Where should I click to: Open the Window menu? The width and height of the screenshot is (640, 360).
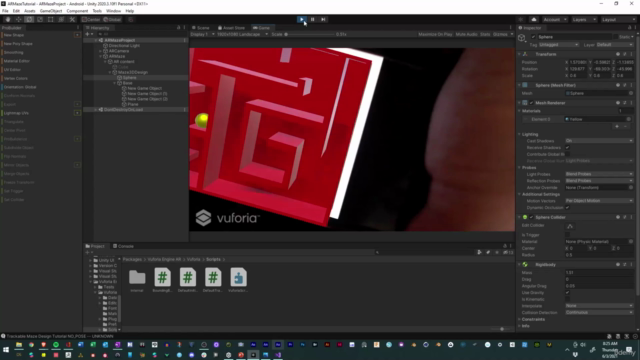113,11
